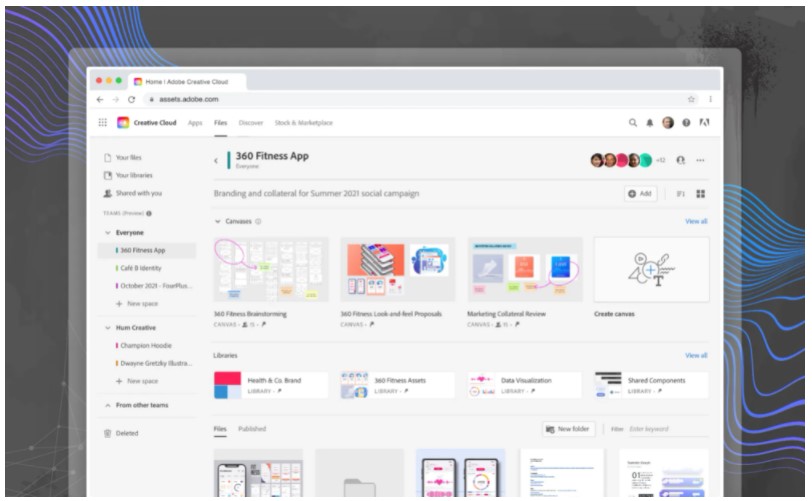Open Shared Components library
Image resolution: width=812 pixels, height=501 pixels.
tap(651, 385)
